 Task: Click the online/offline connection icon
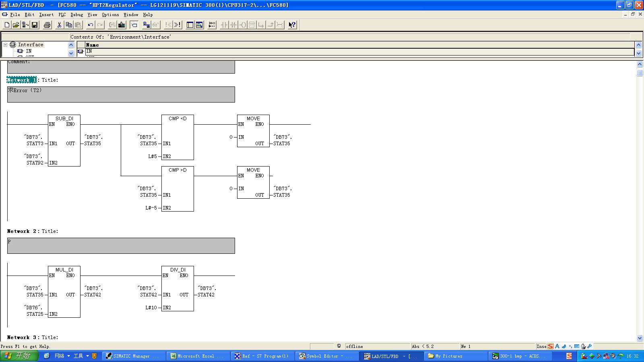pyautogui.click(x=147, y=25)
